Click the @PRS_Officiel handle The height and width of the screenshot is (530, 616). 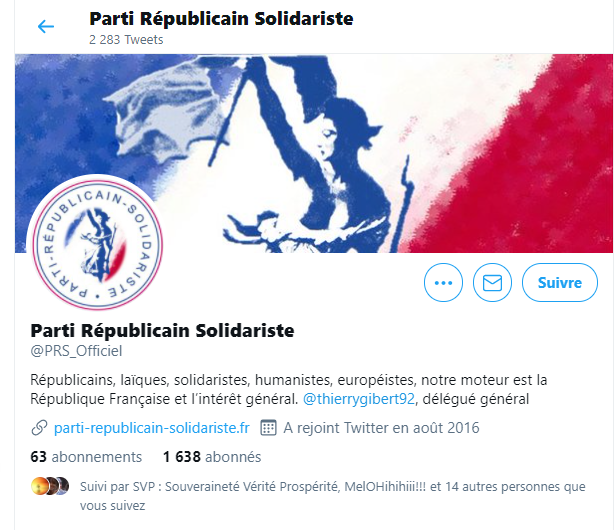pos(76,351)
